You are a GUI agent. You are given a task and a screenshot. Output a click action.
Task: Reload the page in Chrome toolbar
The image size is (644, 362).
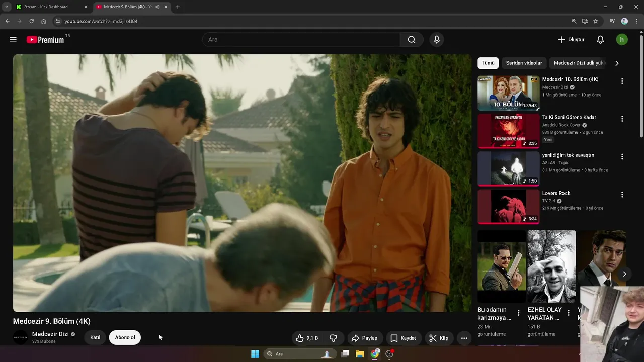pos(31,21)
